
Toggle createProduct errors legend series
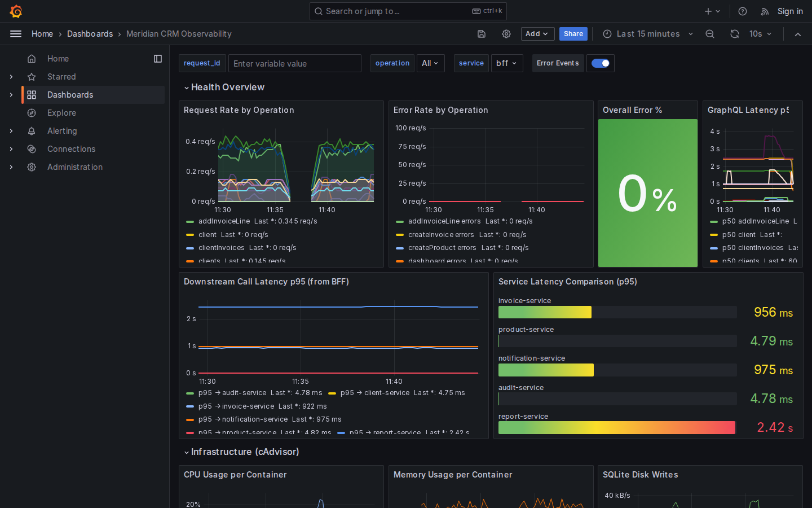(442, 248)
